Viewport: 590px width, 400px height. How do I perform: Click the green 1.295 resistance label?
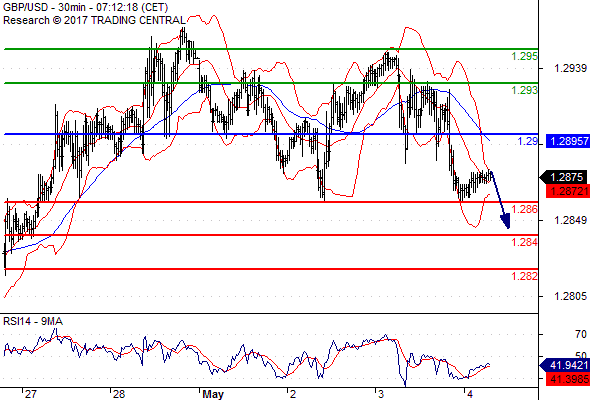525,56
